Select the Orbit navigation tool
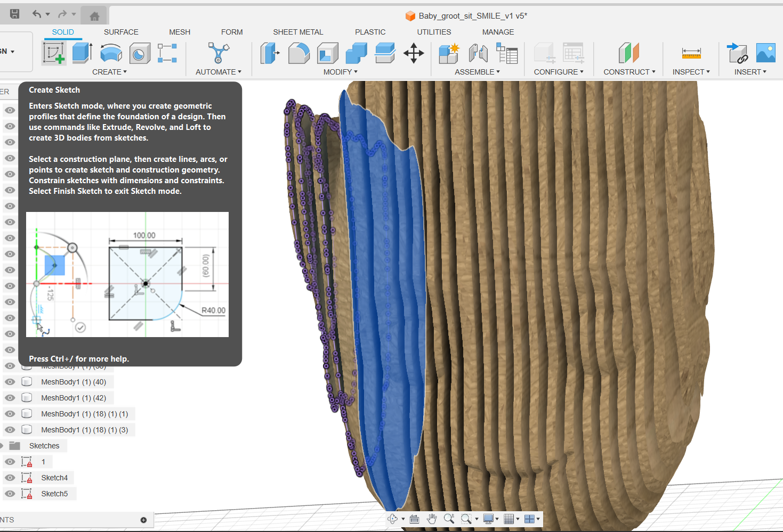 tap(393, 519)
